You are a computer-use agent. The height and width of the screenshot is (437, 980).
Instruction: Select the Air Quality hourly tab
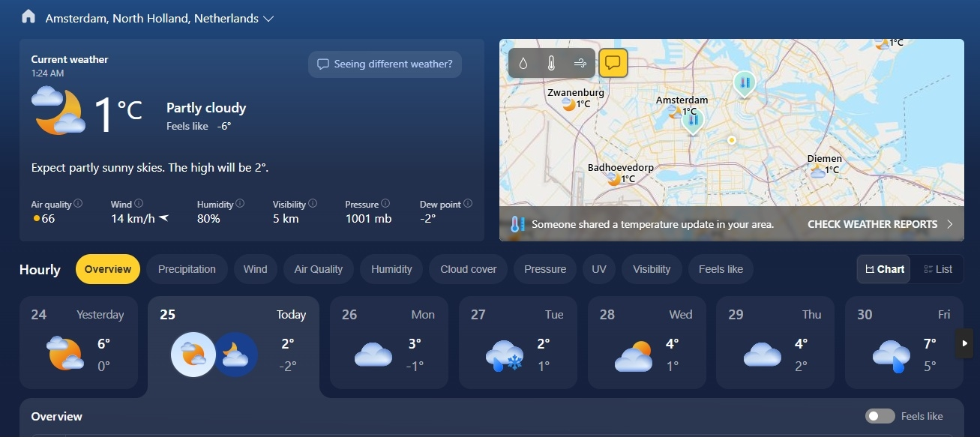pyautogui.click(x=319, y=269)
